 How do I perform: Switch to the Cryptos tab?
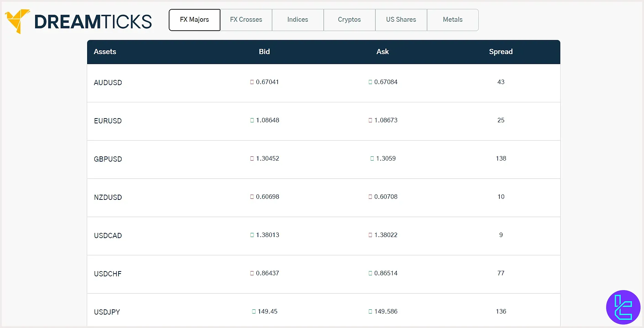coord(349,20)
